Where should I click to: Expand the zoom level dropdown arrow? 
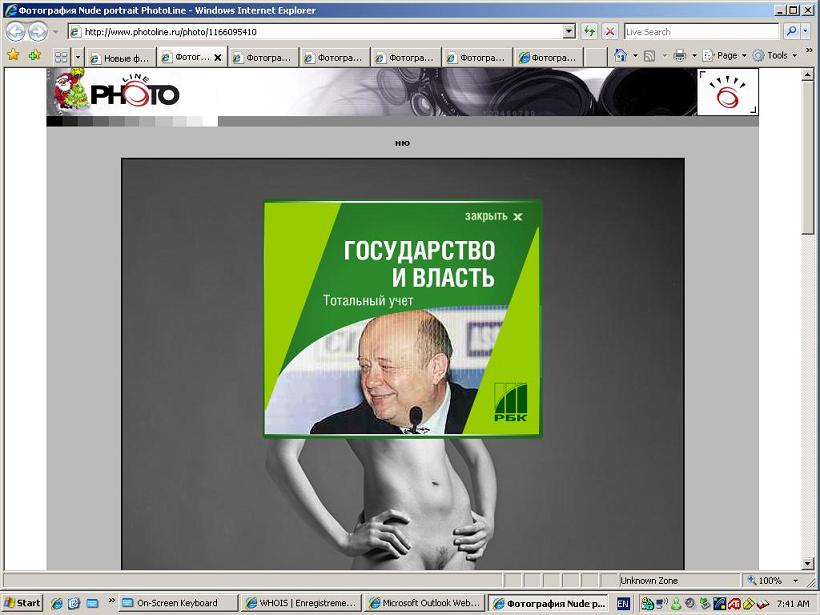point(798,580)
